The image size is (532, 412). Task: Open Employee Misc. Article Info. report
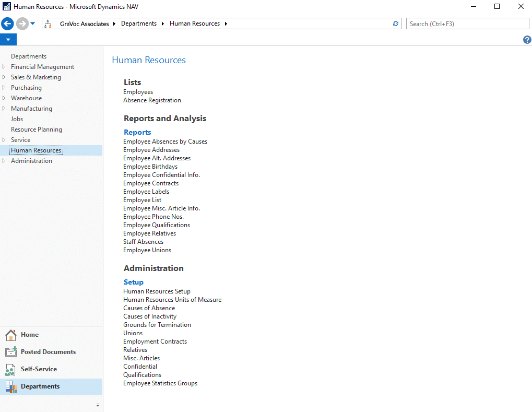(161, 208)
